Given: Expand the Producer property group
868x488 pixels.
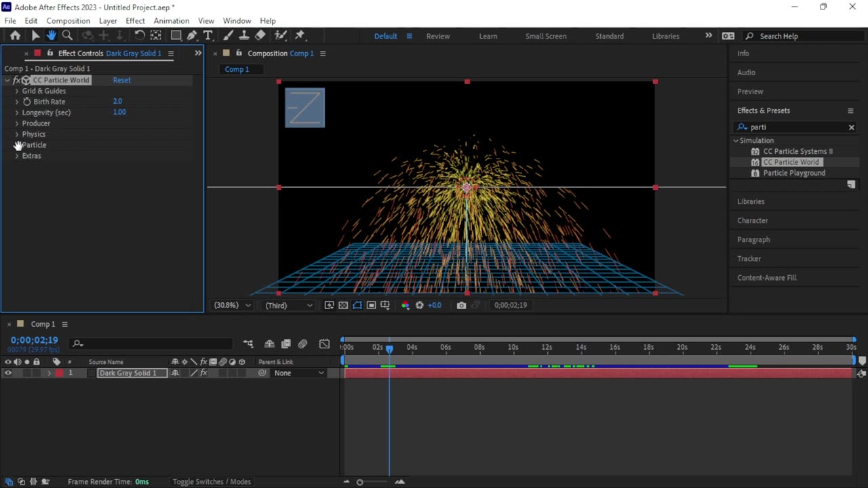Looking at the screenshot, I should [x=17, y=123].
